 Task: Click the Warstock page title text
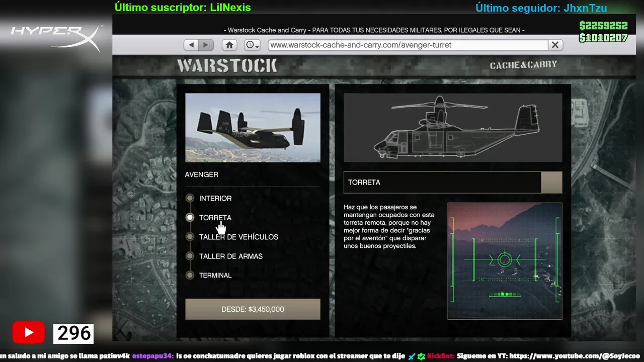[x=374, y=30]
